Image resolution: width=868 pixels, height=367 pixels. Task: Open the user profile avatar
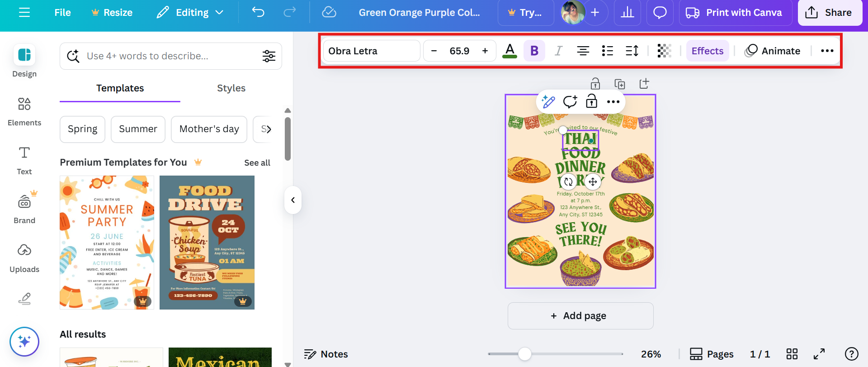tap(573, 13)
